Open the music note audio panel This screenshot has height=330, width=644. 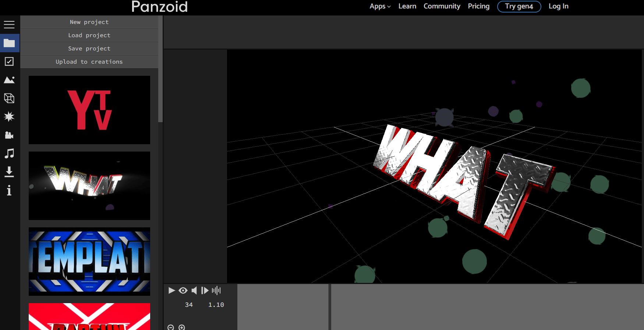click(9, 153)
